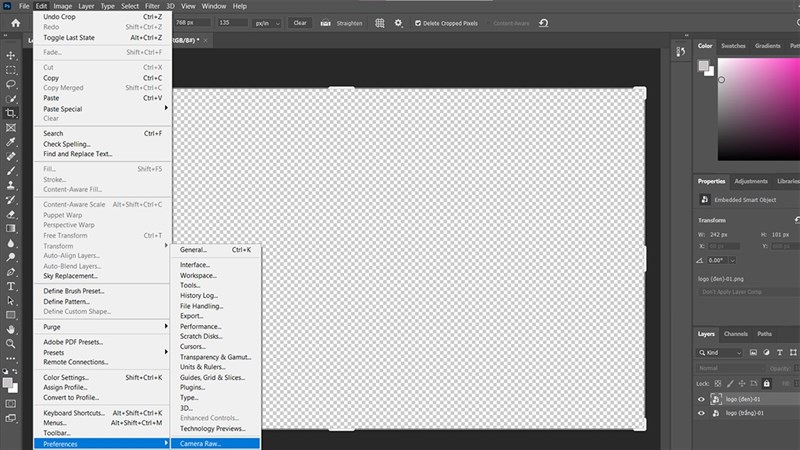800x450 pixels.
Task: Click the crop resolution field 135
Action: click(x=232, y=23)
